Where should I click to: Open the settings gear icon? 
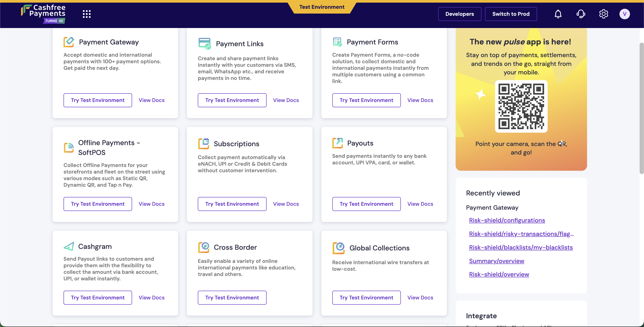(603, 14)
